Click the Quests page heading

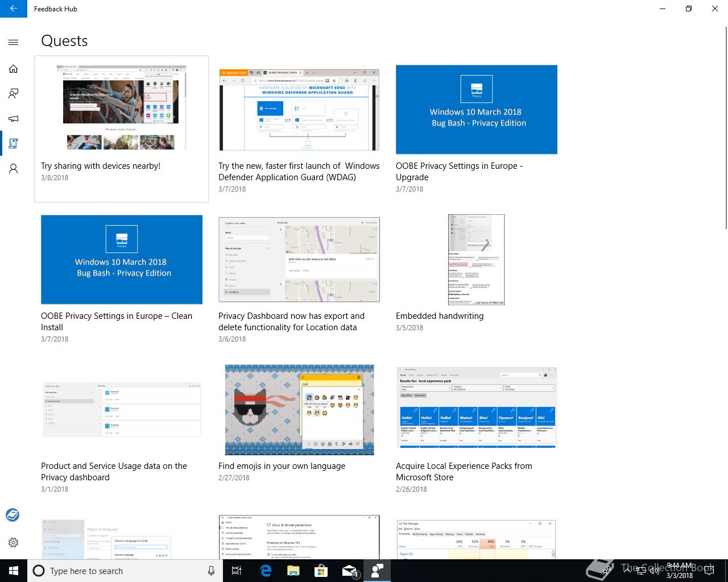[64, 41]
